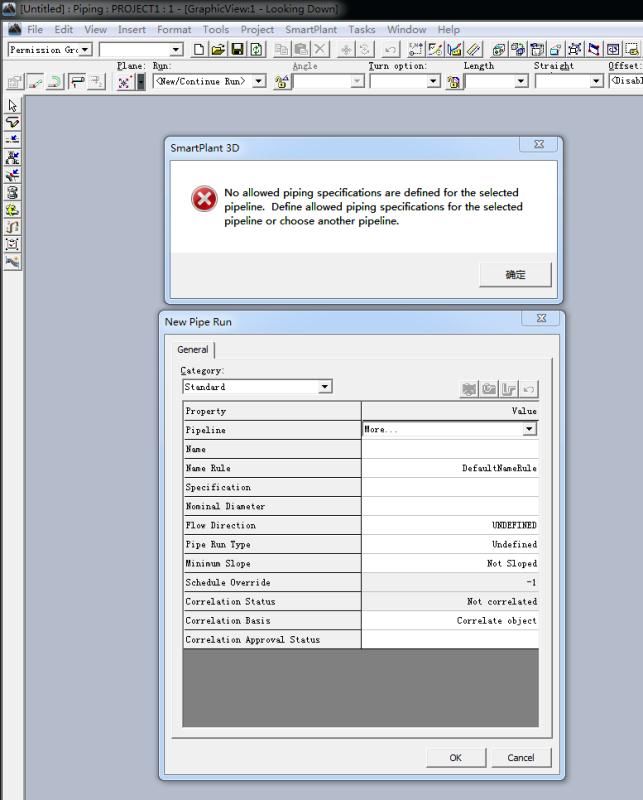Viewport: 643px width, 800px height.
Task: Click the Schedule Override -1 value
Action: click(450, 582)
